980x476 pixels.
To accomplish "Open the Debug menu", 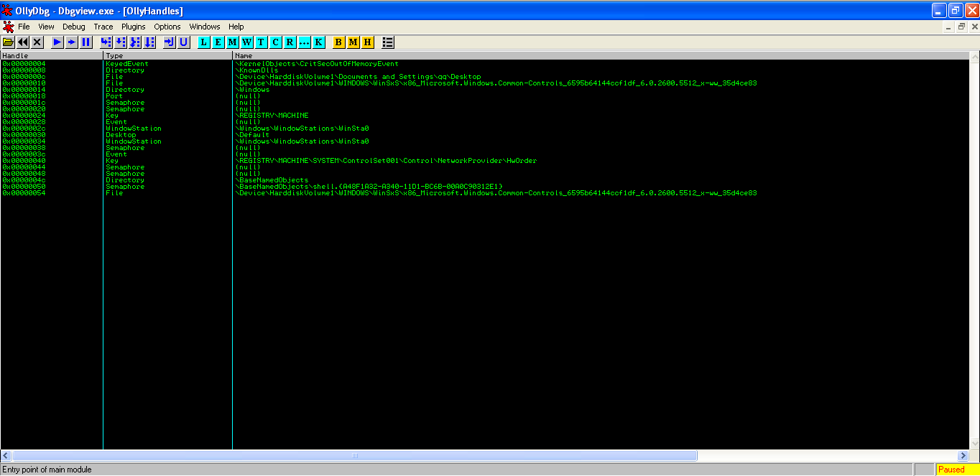I will tap(74, 27).
